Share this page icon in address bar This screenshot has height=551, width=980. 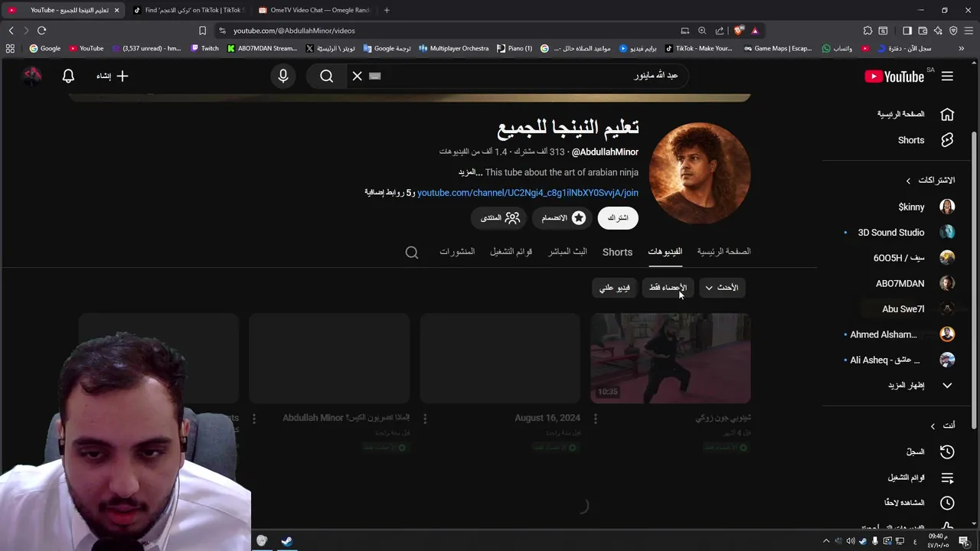(x=720, y=31)
